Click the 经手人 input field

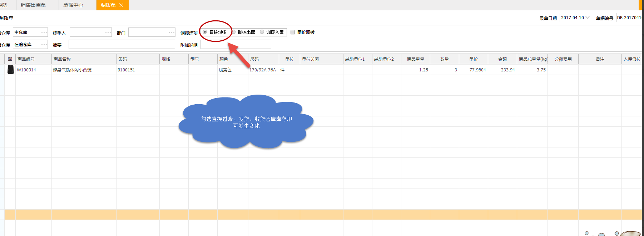(x=91, y=32)
